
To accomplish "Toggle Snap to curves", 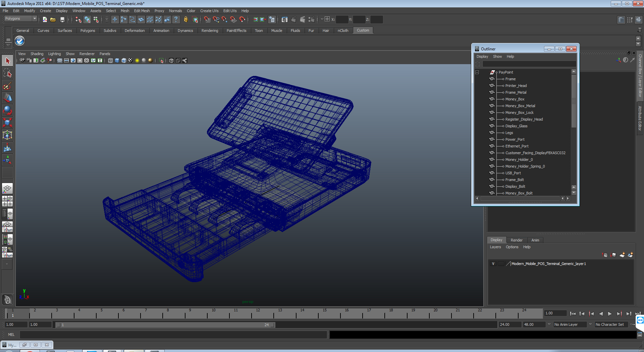I will pyautogui.click(x=216, y=19).
